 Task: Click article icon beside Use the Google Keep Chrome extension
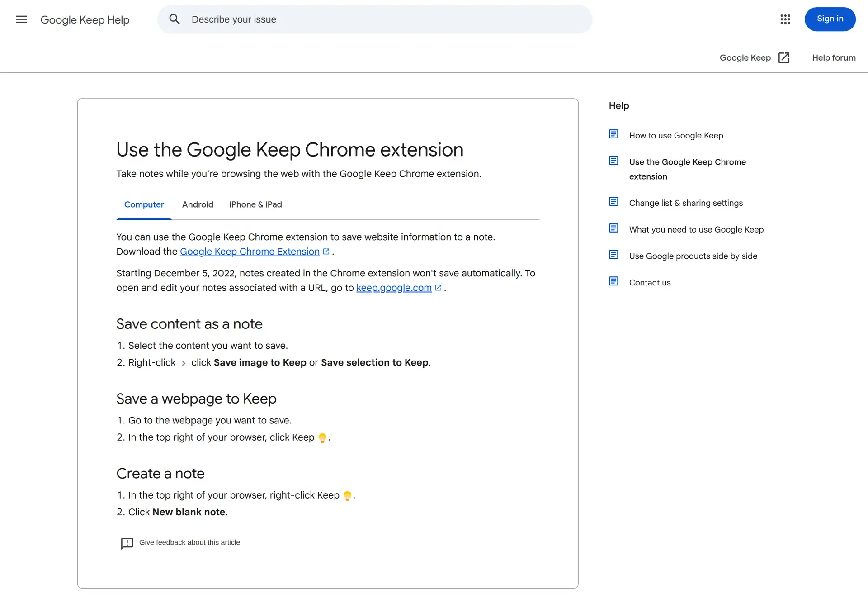(x=613, y=161)
